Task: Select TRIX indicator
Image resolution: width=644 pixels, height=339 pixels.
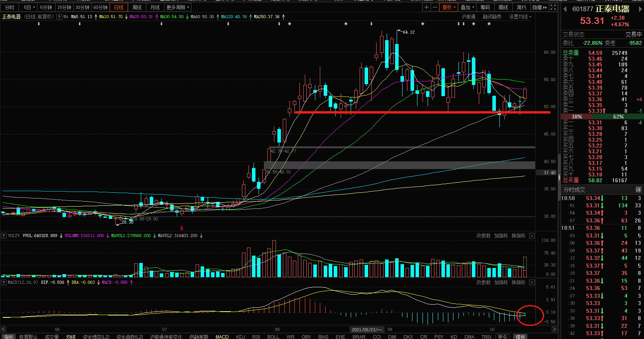Action: pyautogui.click(x=487, y=337)
